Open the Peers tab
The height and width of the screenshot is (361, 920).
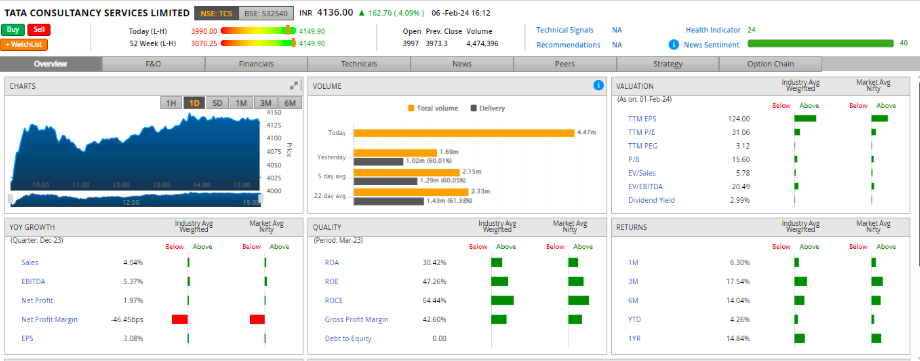coord(565,65)
